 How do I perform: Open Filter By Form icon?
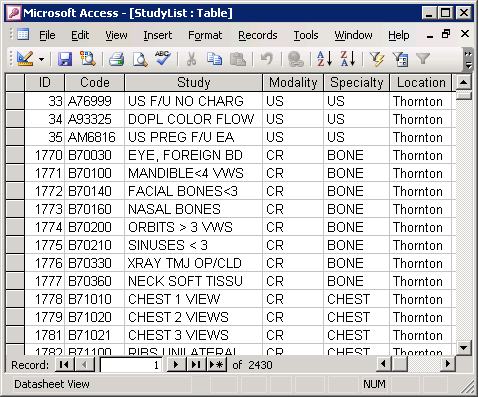click(400, 60)
